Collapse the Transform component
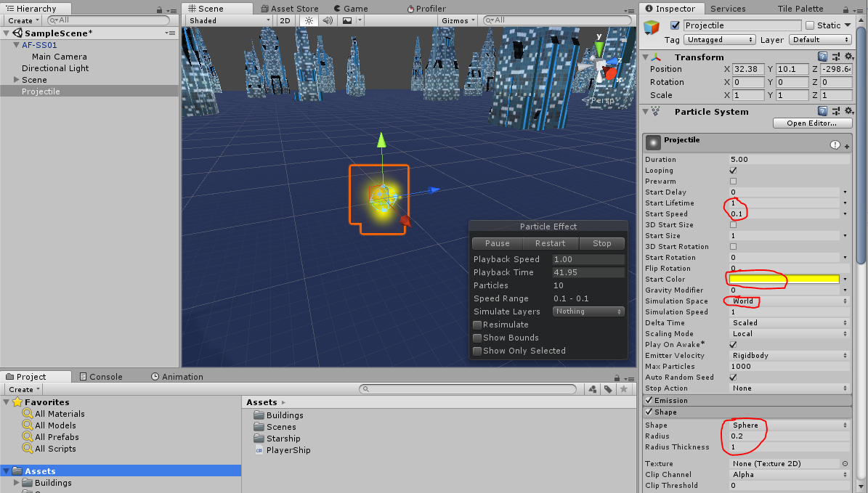868x493 pixels. coord(646,57)
